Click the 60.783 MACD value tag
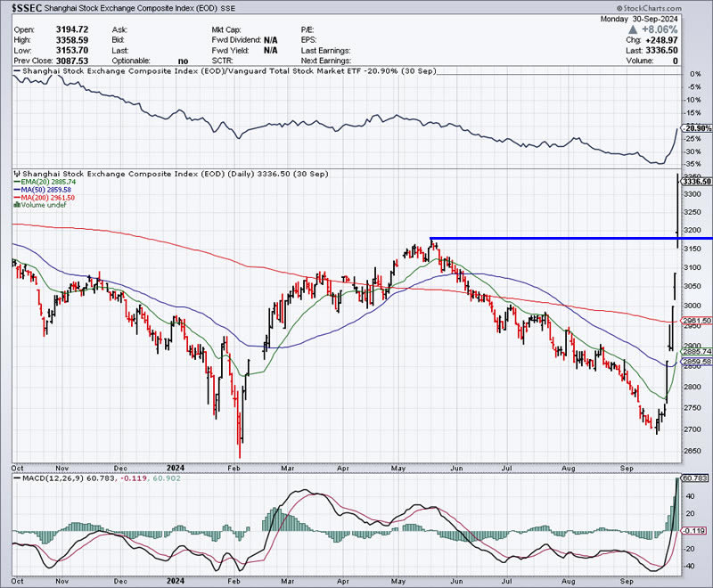This screenshot has width=713, height=588. [x=695, y=478]
